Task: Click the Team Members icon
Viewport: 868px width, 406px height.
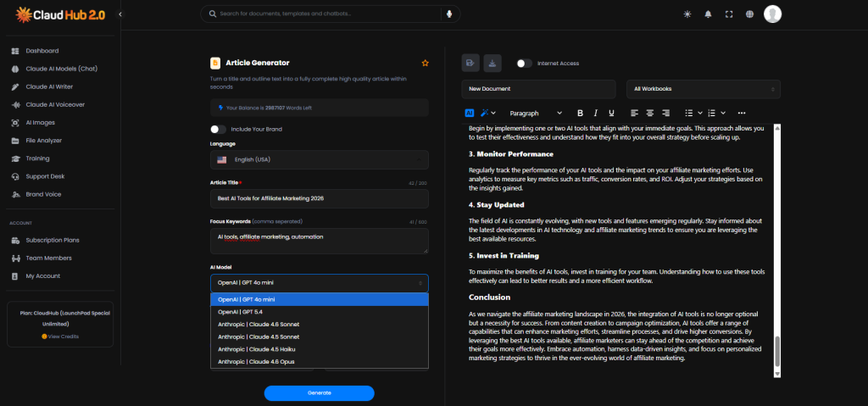Action: tap(15, 259)
